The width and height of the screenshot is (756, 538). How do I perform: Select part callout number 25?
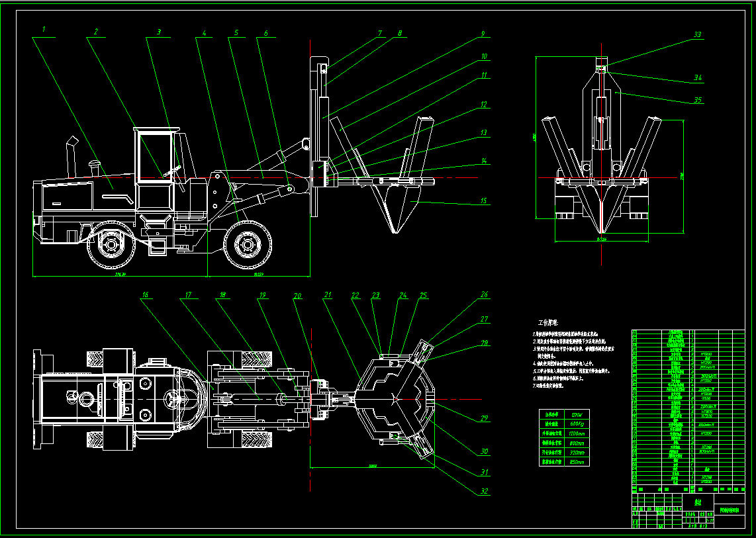[423, 295]
